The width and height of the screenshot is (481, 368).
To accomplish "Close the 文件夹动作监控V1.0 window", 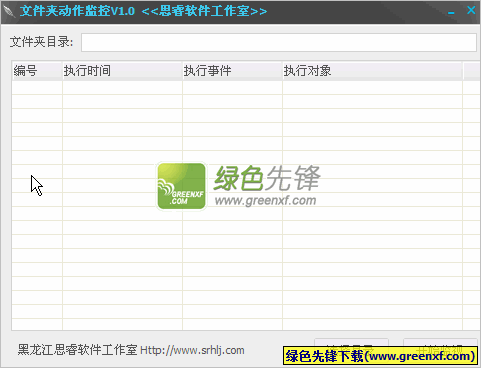I will point(471,10).
